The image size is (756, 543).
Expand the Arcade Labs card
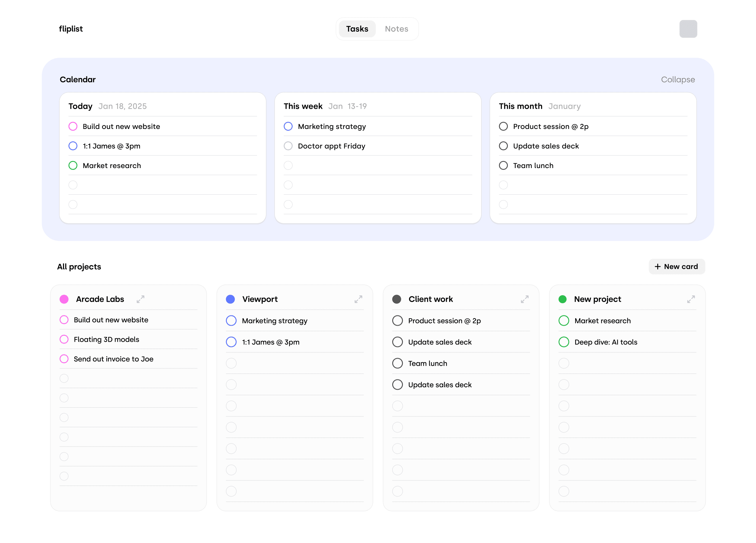click(x=140, y=299)
